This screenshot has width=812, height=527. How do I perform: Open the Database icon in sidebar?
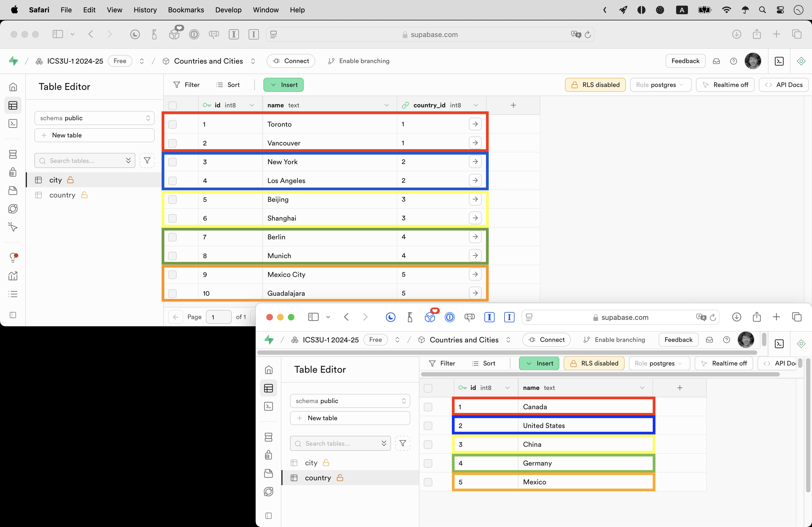point(13,154)
